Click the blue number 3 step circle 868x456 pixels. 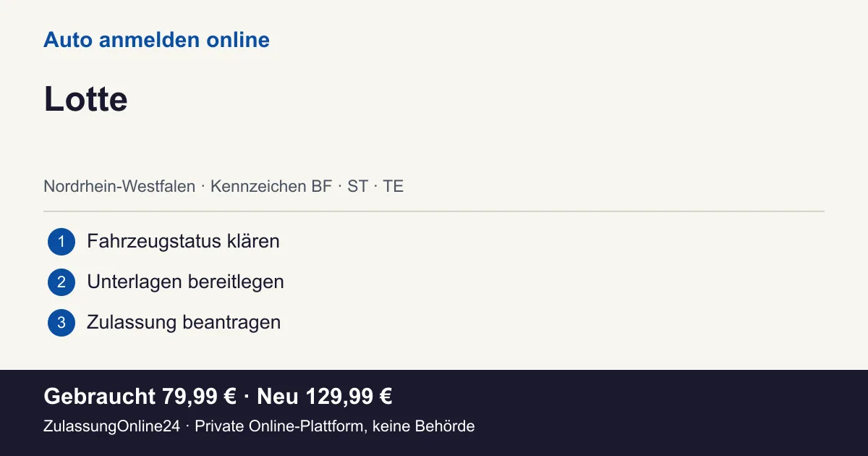61,323
